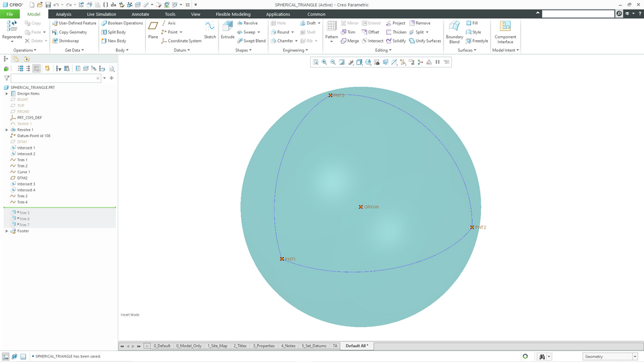644x362 pixels.
Task: Expand the Shapes group dropdown
Action: [243, 50]
